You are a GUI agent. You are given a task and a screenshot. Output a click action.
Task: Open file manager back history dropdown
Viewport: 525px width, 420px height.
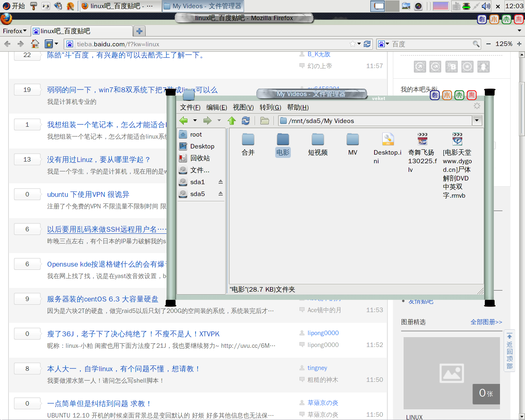pyautogui.click(x=195, y=121)
